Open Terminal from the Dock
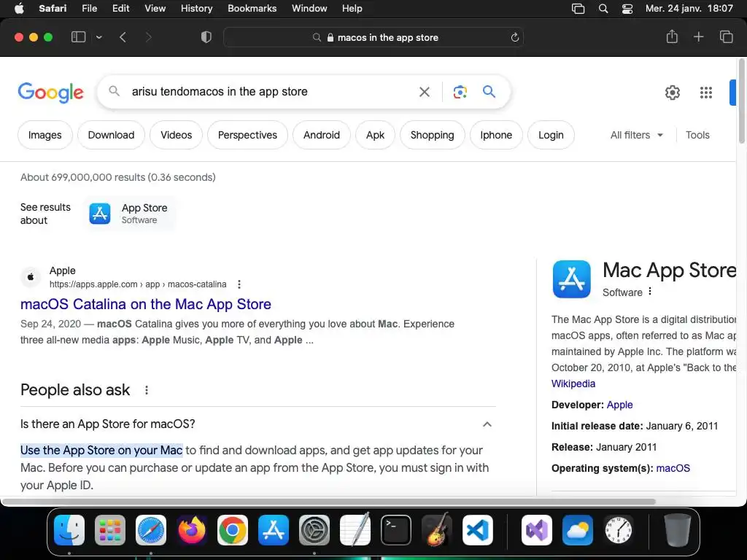The width and height of the screenshot is (747, 560). [396, 530]
